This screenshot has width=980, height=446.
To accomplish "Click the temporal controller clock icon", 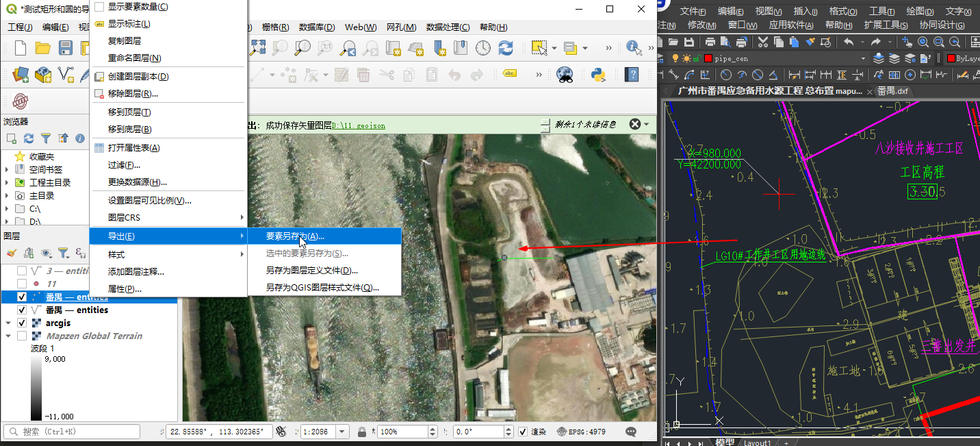I will (x=483, y=48).
